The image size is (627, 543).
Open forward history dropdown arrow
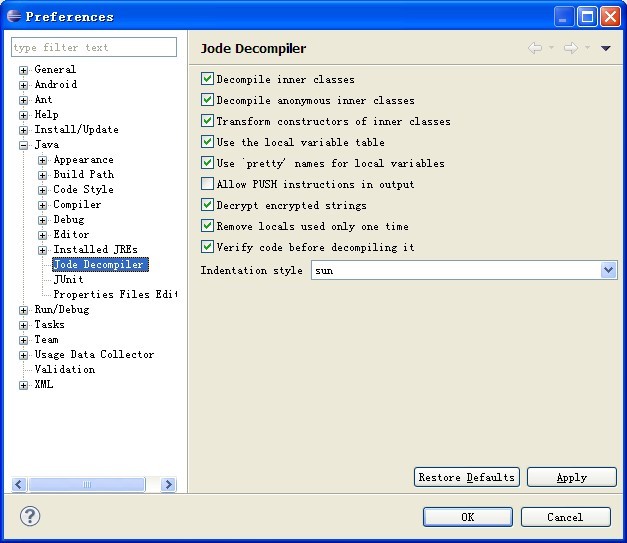(x=587, y=48)
